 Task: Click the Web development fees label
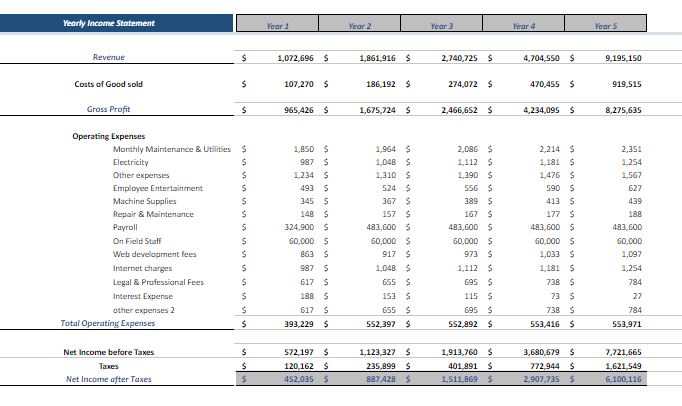154,255
